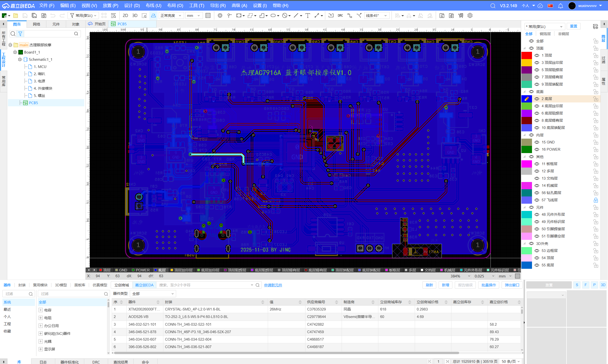Click the 刷新 button
608x364 pixels.
[429, 285]
